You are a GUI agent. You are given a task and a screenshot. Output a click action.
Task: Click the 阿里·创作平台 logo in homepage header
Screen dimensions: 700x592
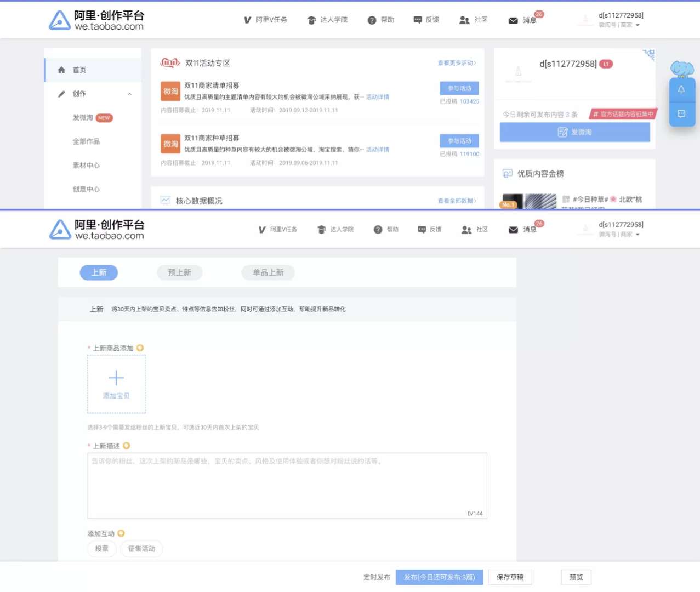96,20
